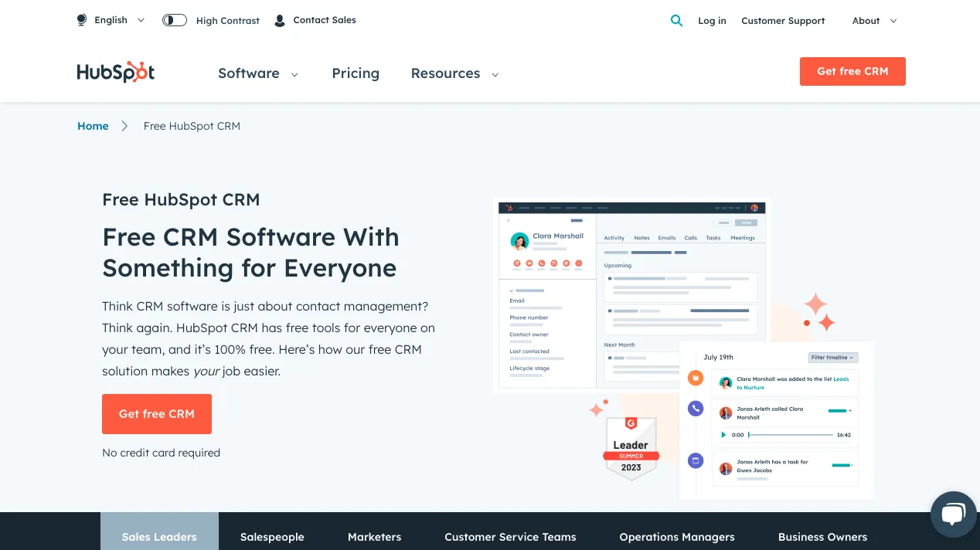Expand the About menu
Image resolution: width=980 pixels, height=550 pixels.
pyautogui.click(x=874, y=21)
